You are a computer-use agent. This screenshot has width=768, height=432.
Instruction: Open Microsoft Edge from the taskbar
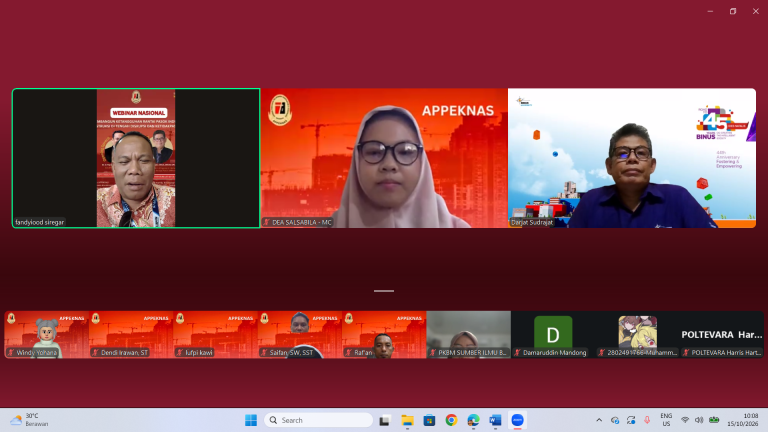coord(474,420)
